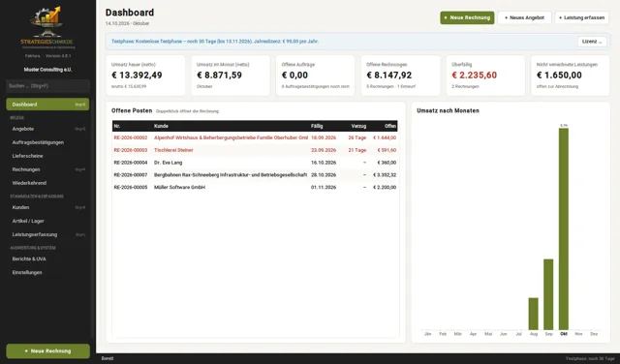Click the Nicht verrechnete Leistungen card
The height and width of the screenshot is (364, 620).
coord(571,76)
